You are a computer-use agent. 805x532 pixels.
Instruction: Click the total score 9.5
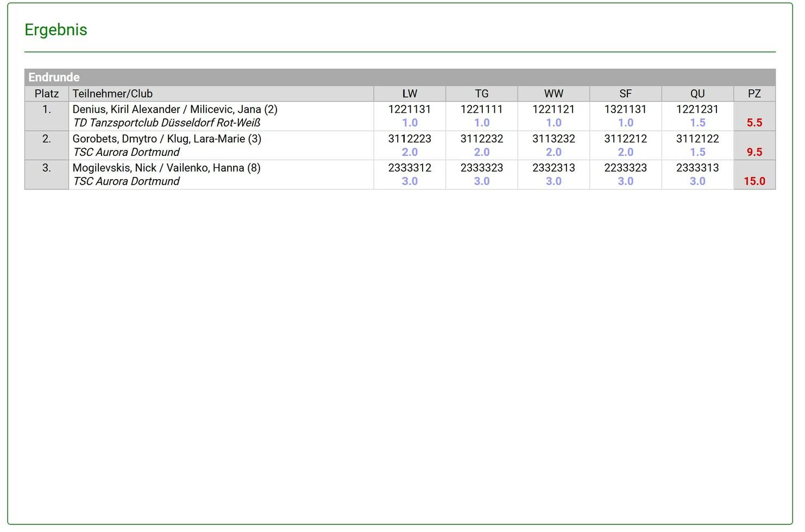(x=754, y=152)
